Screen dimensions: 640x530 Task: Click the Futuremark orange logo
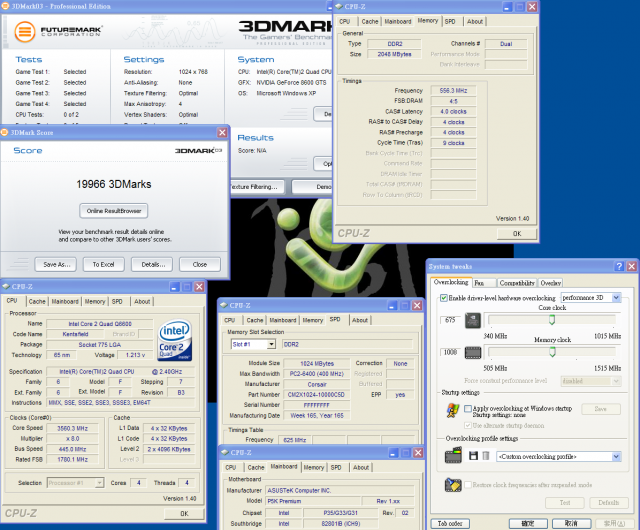tap(25, 31)
